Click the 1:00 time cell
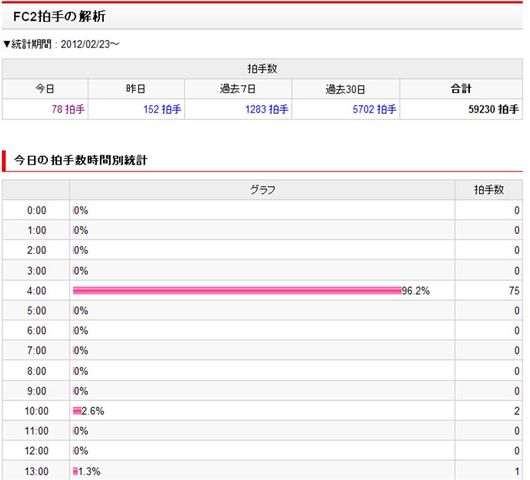 [37, 231]
